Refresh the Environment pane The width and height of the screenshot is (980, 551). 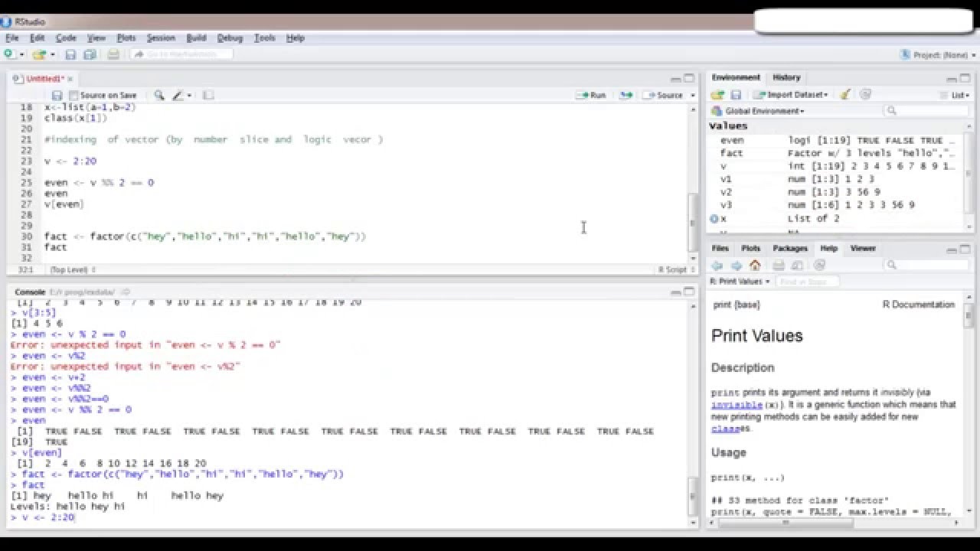pyautogui.click(x=866, y=95)
